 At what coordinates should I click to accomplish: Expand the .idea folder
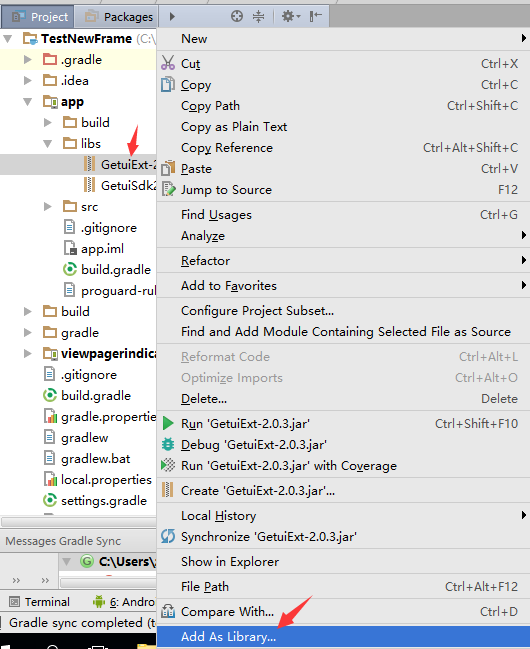click(28, 80)
